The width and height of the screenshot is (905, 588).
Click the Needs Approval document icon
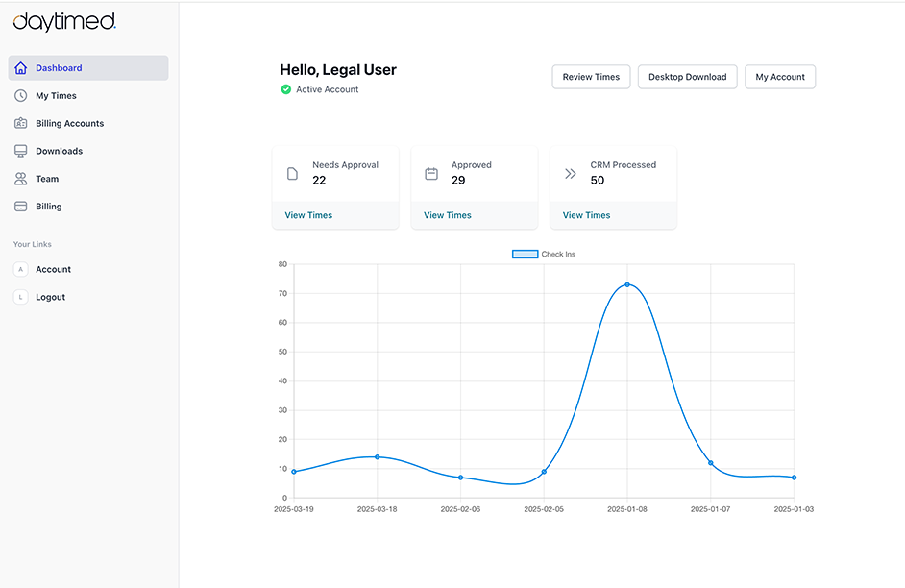293,174
